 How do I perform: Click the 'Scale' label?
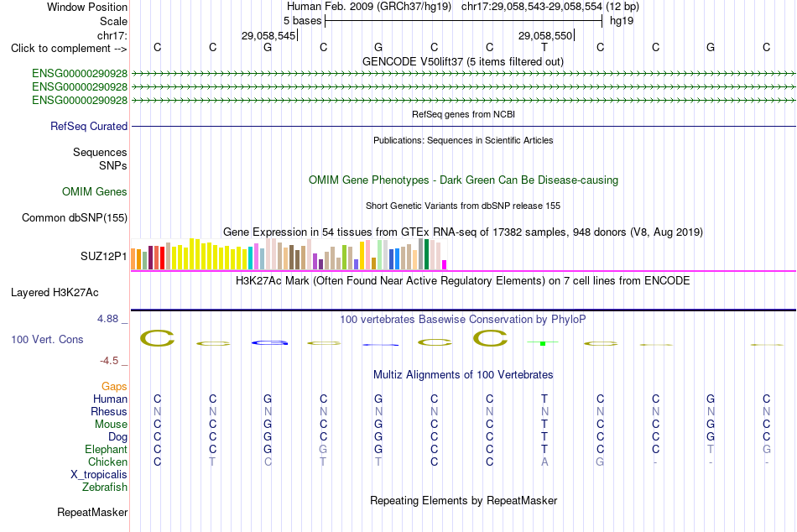[x=114, y=21]
